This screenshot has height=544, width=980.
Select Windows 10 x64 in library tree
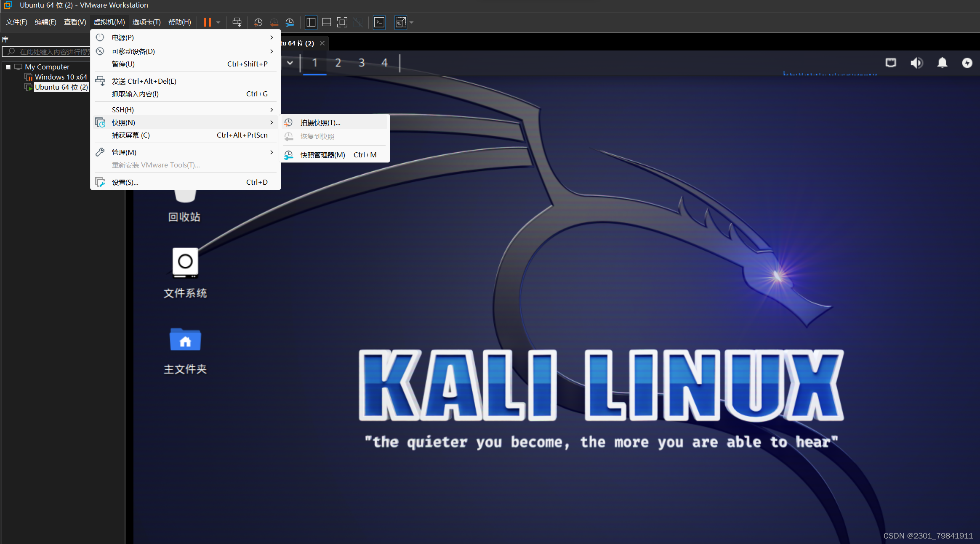click(61, 77)
